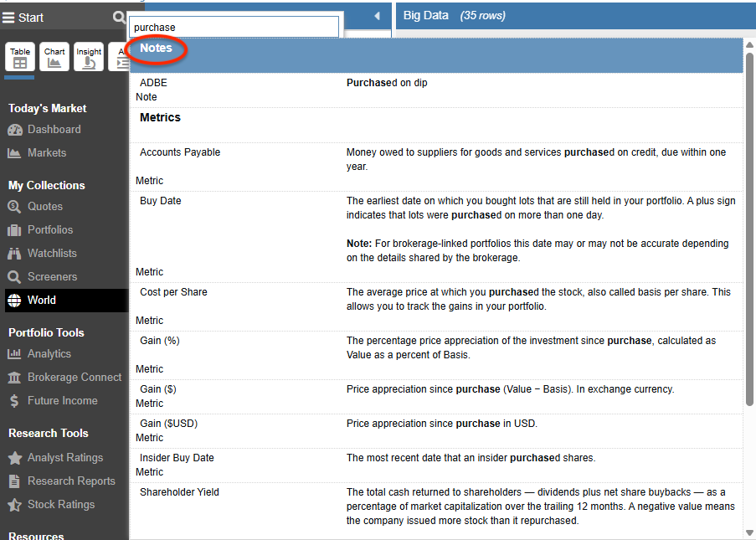Switch to the Chart view
The image size is (756, 540).
pyautogui.click(x=54, y=57)
